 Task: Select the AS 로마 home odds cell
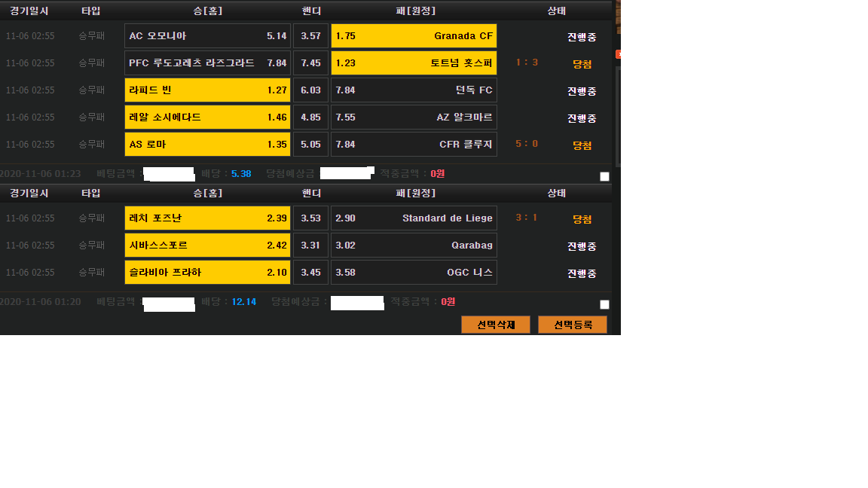coord(207,145)
